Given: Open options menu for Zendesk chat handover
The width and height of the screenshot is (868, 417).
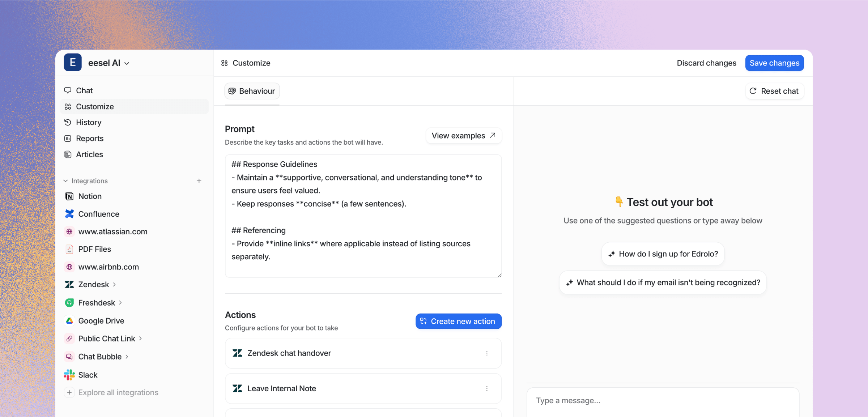Looking at the screenshot, I should [x=487, y=353].
